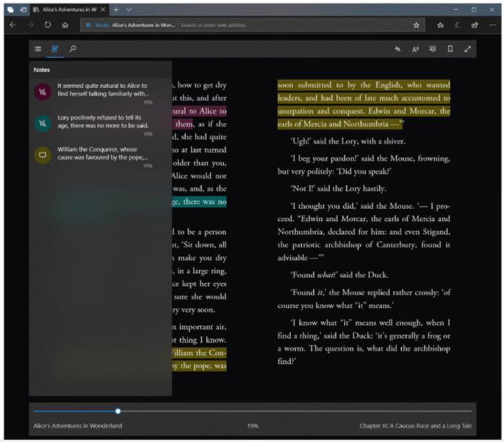Expand the pink Alice note preview
504x442 pixels.
[102, 90]
